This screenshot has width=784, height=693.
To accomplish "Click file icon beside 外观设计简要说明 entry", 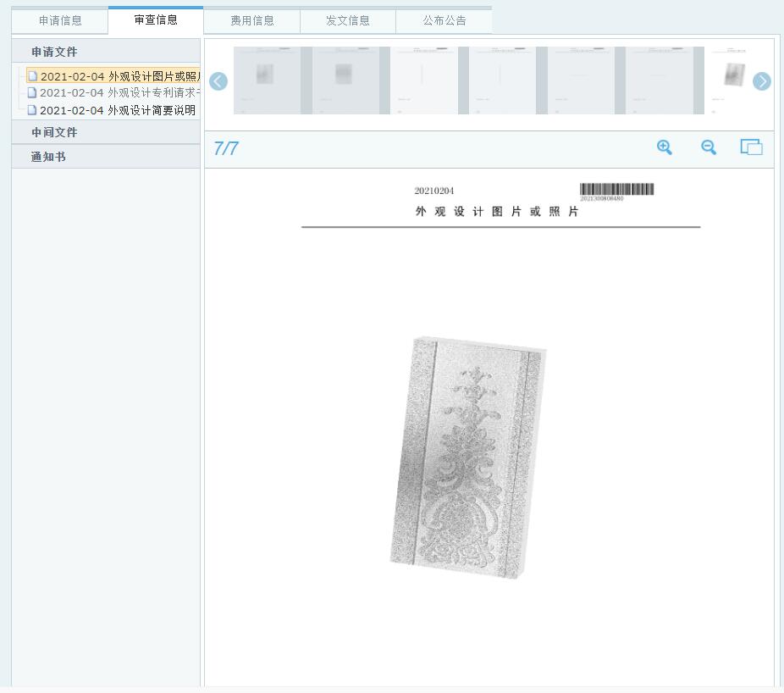I will pos(32,110).
